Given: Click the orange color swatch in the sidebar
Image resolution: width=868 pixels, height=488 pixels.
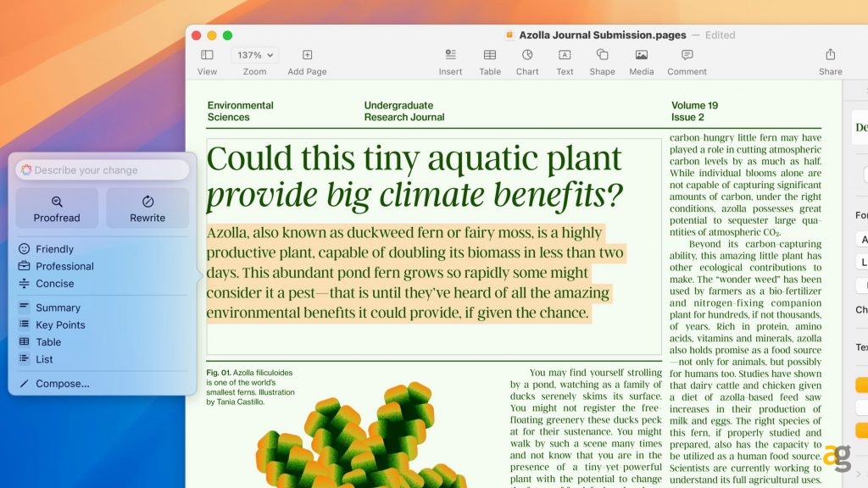Looking at the screenshot, I should pos(861,385).
